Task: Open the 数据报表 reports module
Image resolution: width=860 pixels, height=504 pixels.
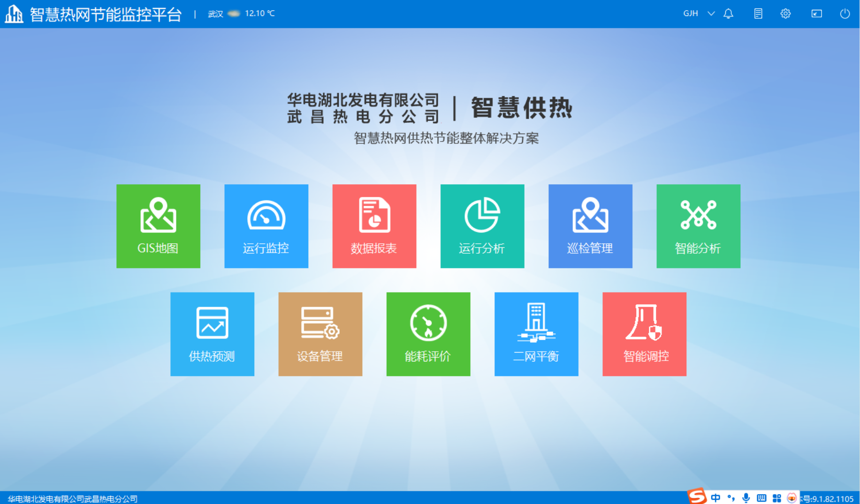Action: [374, 226]
